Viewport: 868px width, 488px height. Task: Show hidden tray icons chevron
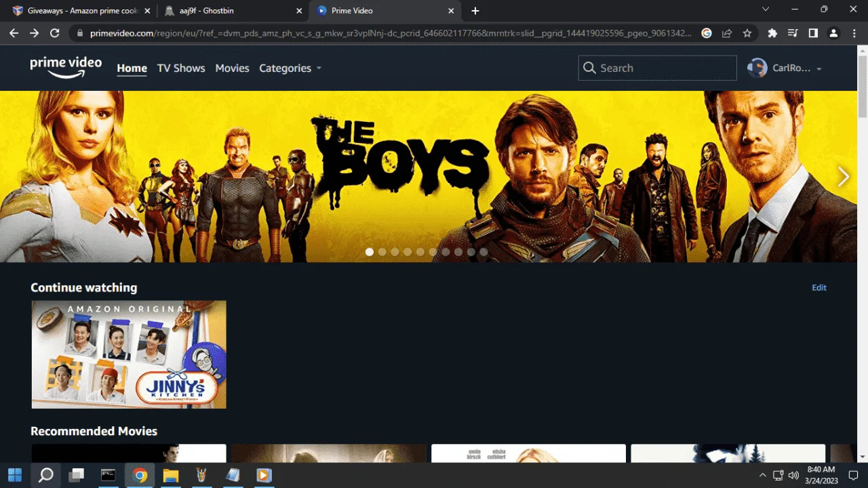coord(762,475)
